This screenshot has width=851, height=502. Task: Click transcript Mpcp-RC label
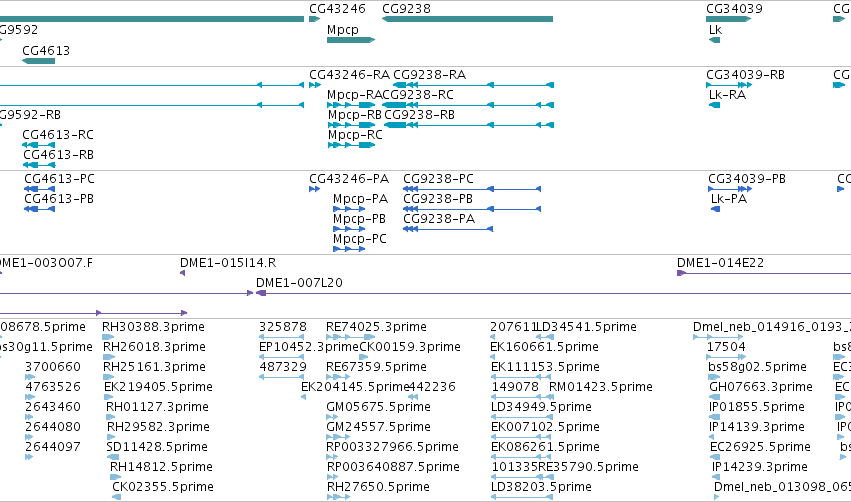tap(355, 135)
